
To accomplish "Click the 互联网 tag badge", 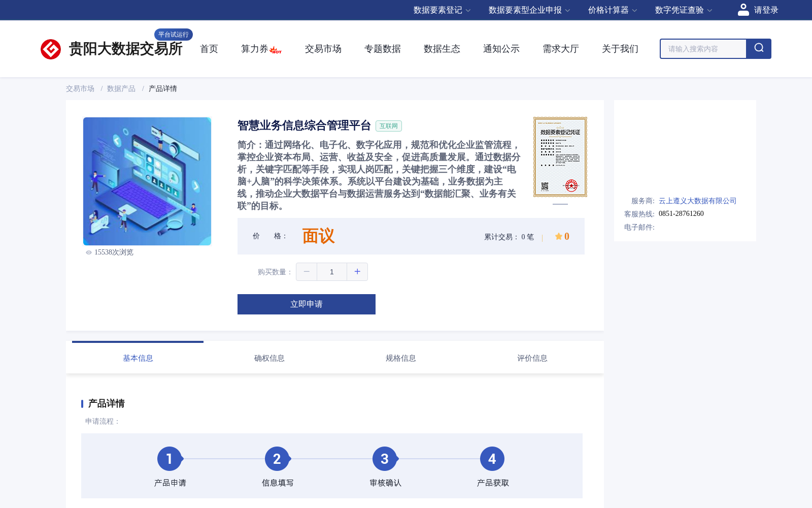I will coord(389,126).
